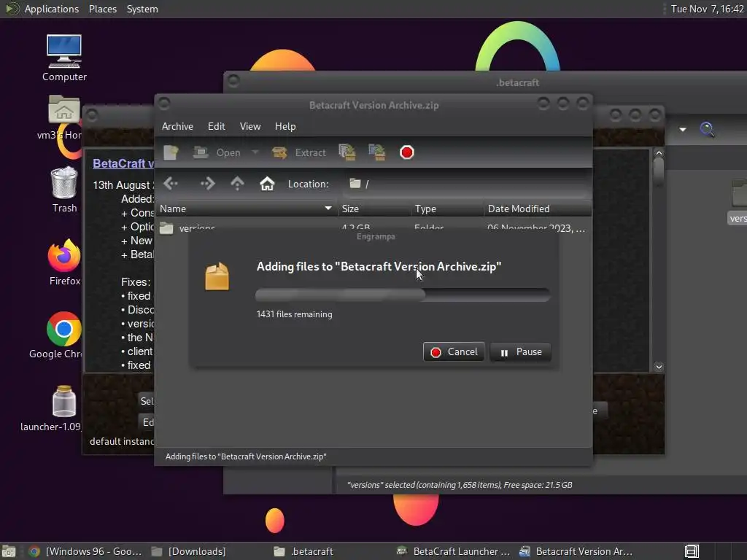Click the new archive toolbar icon

point(171,152)
